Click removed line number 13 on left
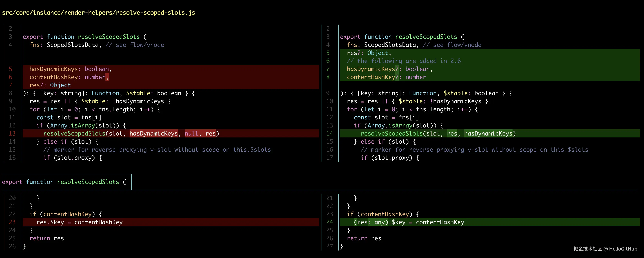 [12, 133]
